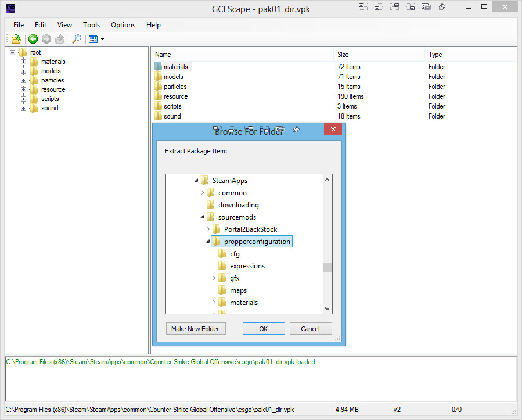522x420 pixels.
Task: Click the snap-to-bottom-left title bar icon
Action: (x=379, y=6)
